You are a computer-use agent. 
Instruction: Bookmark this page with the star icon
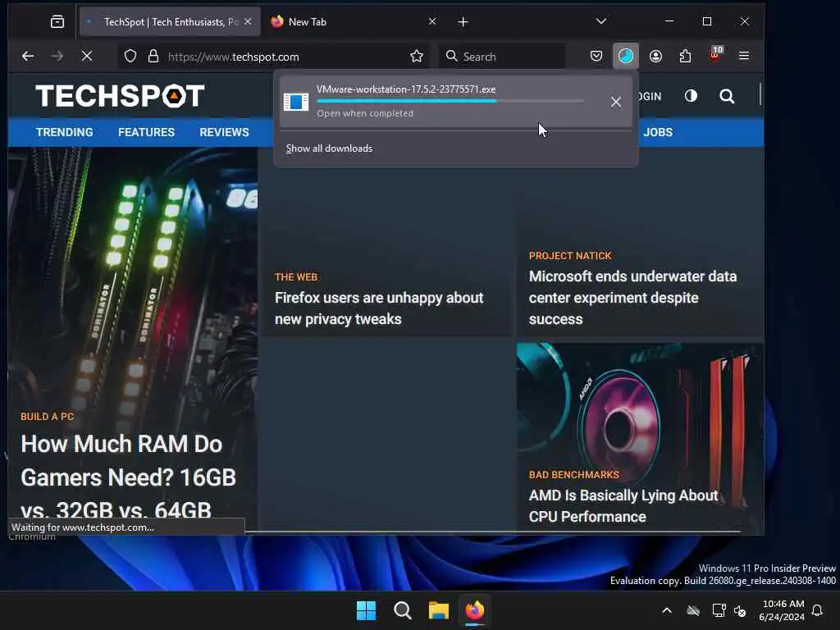coord(416,56)
